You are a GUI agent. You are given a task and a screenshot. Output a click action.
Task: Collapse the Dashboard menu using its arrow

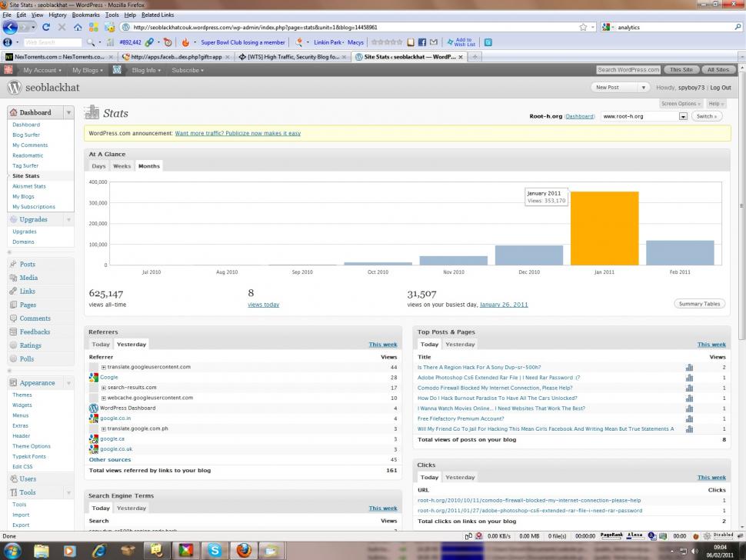click(68, 112)
